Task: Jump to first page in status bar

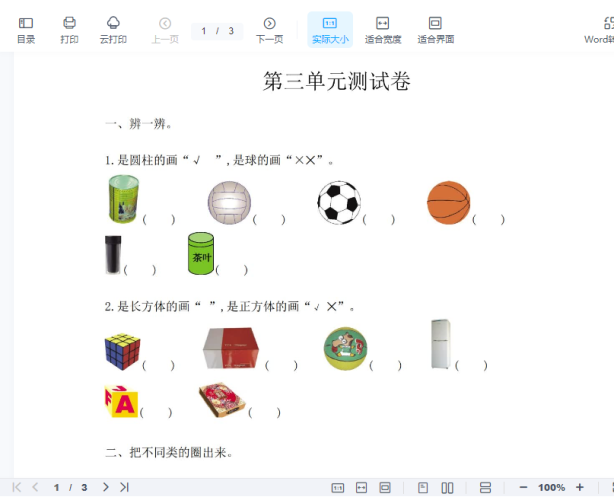Action: (x=17, y=487)
